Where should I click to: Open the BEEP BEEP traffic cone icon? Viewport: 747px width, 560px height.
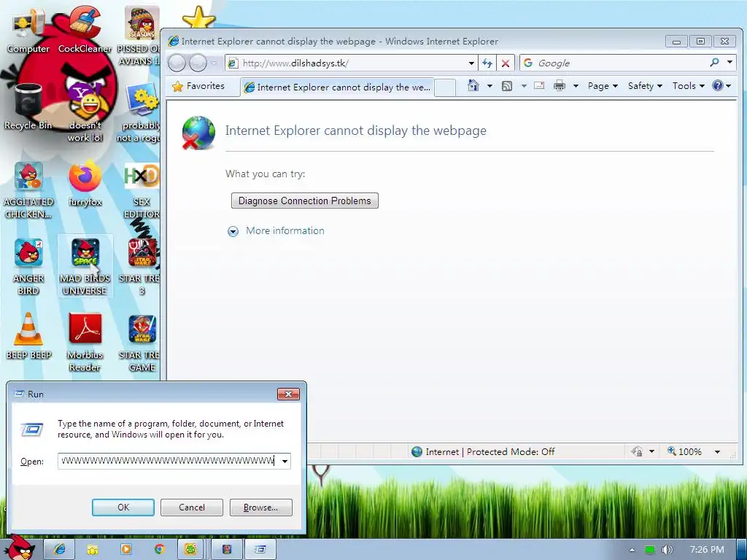[x=28, y=336]
